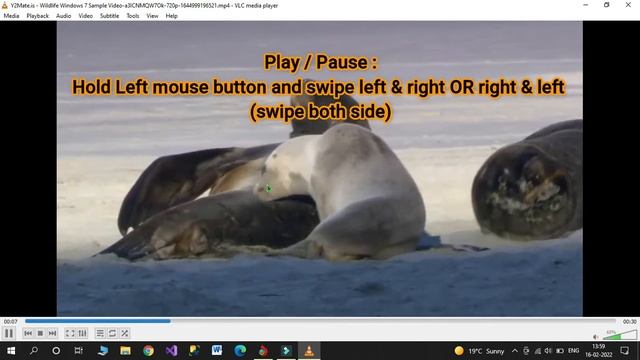
Task: Open Windows notification center
Action: coord(624,351)
